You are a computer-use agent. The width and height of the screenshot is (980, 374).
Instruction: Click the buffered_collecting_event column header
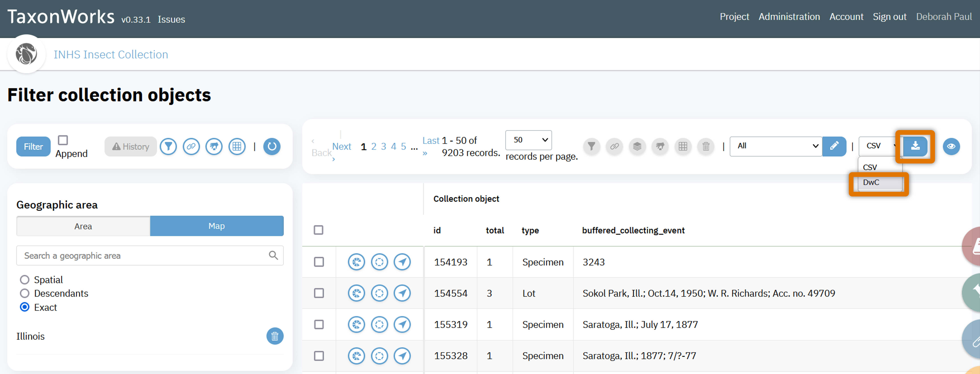(633, 230)
